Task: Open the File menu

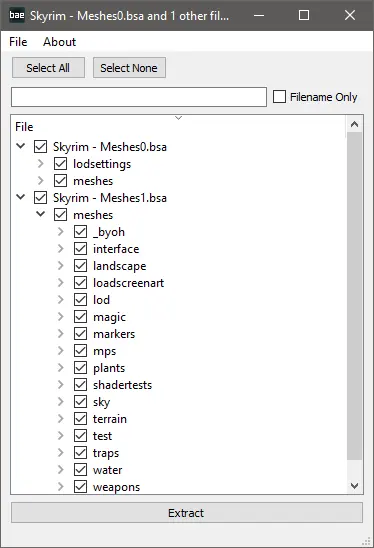Action: [x=18, y=42]
